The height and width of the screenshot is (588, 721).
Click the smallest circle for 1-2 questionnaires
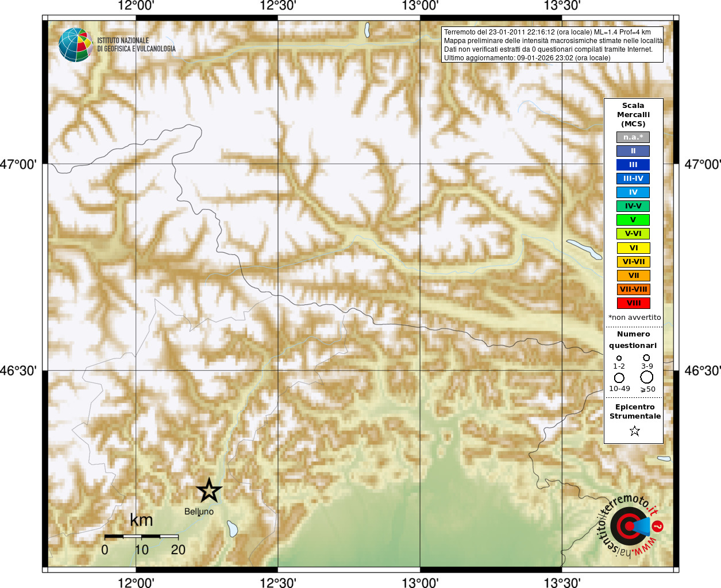(619, 358)
